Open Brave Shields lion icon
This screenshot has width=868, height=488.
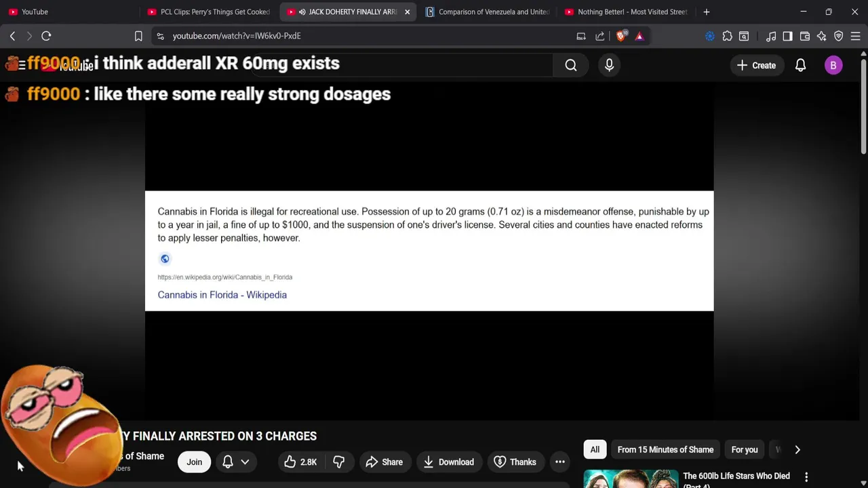coord(621,36)
